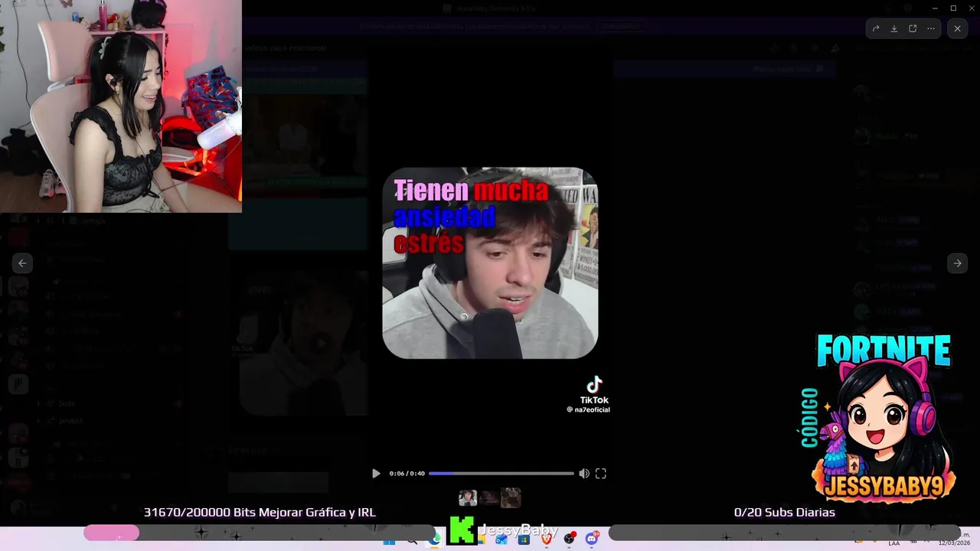Minimize the Discord window
Viewport: 980px width, 551px height.
(935, 8)
